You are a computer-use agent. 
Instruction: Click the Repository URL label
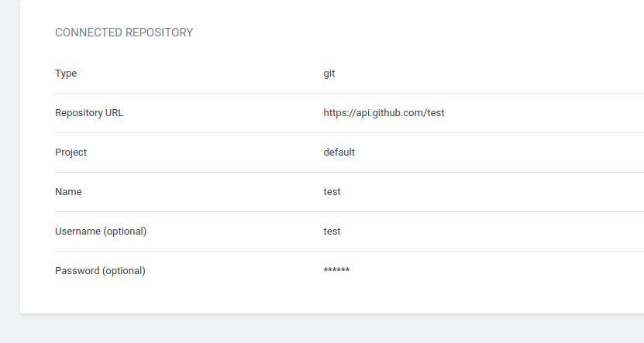(89, 113)
